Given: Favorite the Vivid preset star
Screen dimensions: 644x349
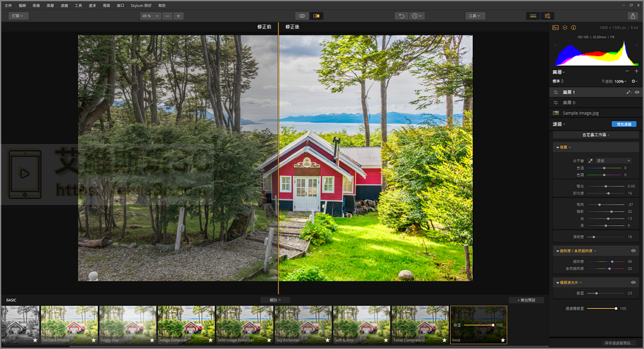Looking at the screenshot, I should point(503,340).
